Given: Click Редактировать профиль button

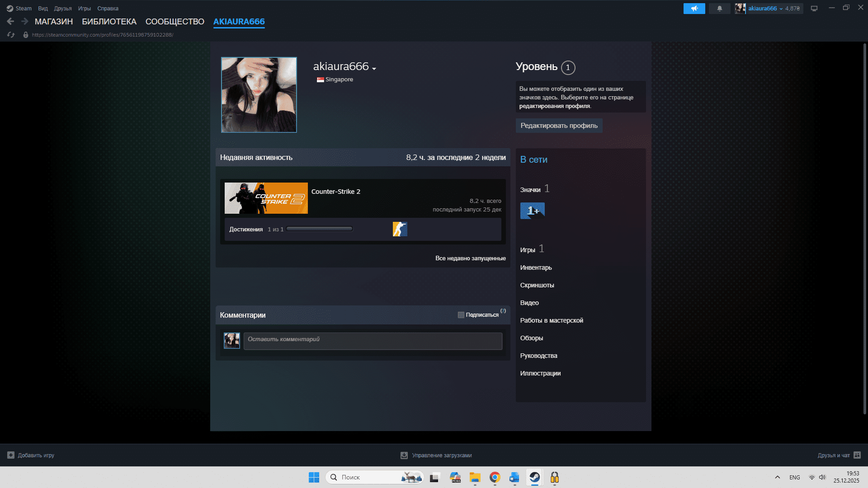Looking at the screenshot, I should click(559, 126).
